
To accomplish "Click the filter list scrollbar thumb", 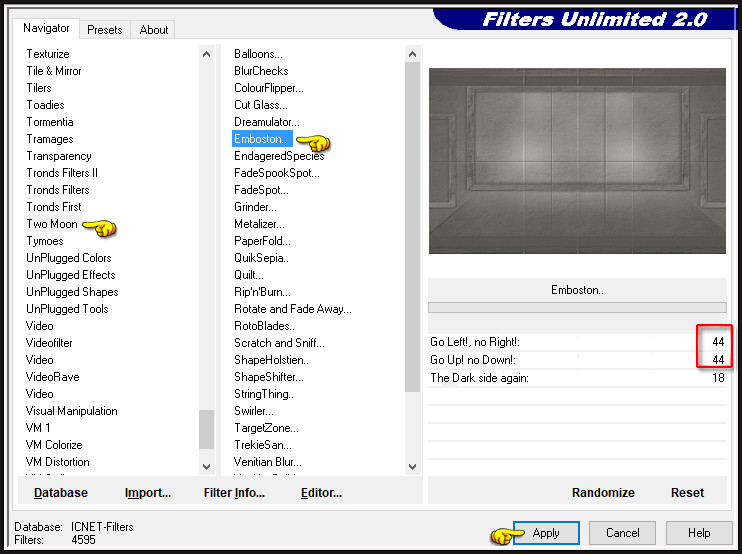I will click(x=412, y=227).
